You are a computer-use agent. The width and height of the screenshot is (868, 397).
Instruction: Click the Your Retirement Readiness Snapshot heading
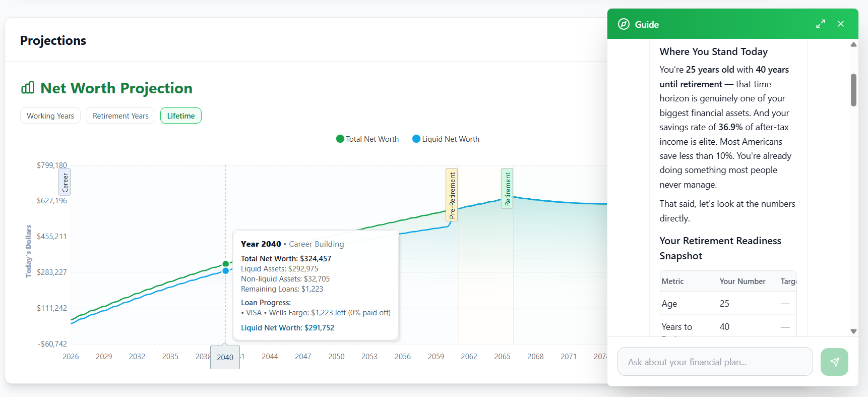(720, 248)
